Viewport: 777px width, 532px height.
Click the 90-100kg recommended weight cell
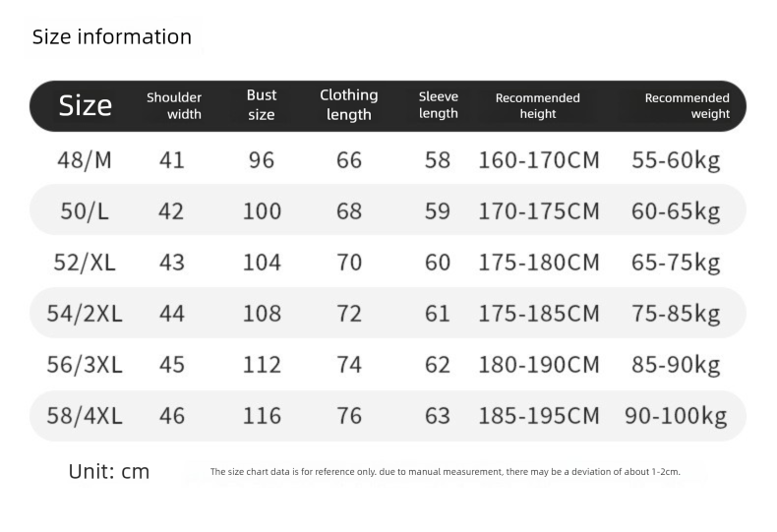pos(676,416)
